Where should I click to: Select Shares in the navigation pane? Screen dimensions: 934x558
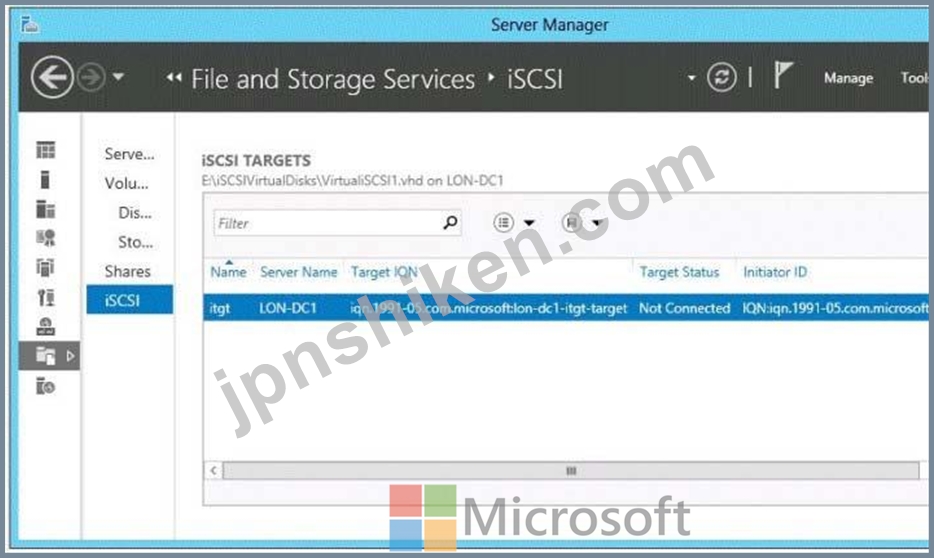[127, 272]
